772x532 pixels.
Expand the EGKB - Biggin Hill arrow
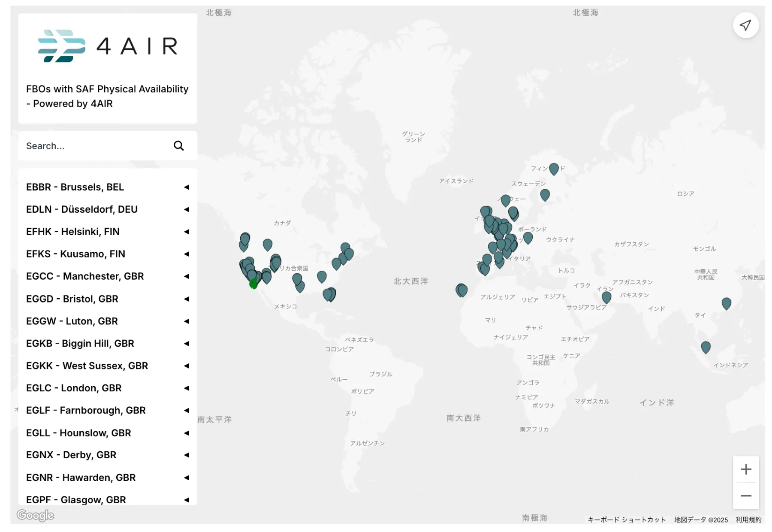coord(187,344)
